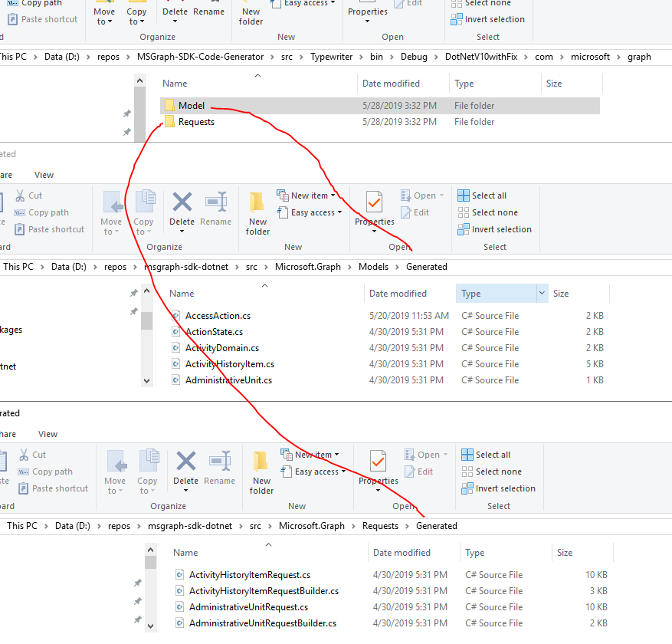Click Copy to icon in bottom window

point(149,461)
